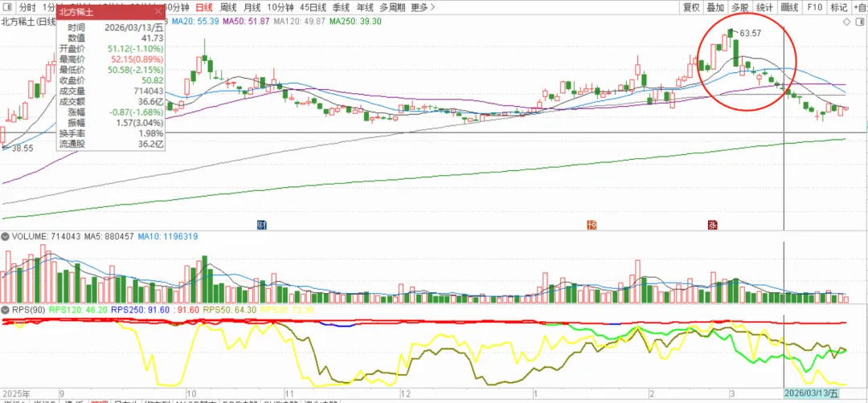Switch to the 季线 quarterly tab
Image resolution: width=868 pixels, height=403 pixels.
pos(341,7)
